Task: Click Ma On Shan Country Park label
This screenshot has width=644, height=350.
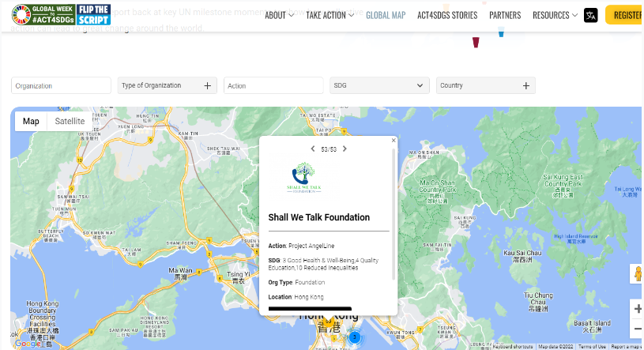Action: [437, 191]
